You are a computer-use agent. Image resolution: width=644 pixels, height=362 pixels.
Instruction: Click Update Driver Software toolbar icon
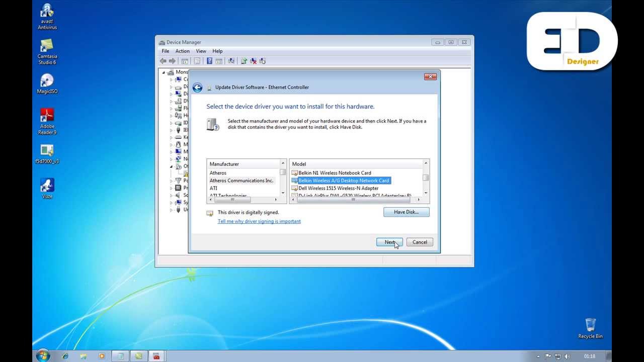pos(244,61)
